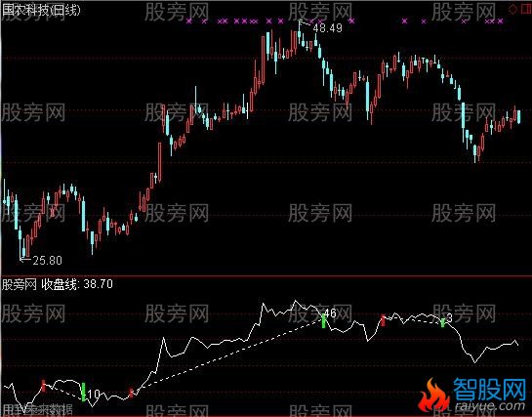Click the green marker labeled 10

pos(84,392)
